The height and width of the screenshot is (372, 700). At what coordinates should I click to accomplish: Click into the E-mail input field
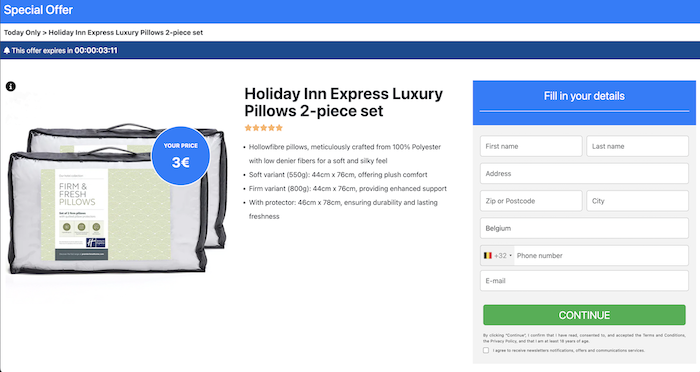pyautogui.click(x=584, y=280)
